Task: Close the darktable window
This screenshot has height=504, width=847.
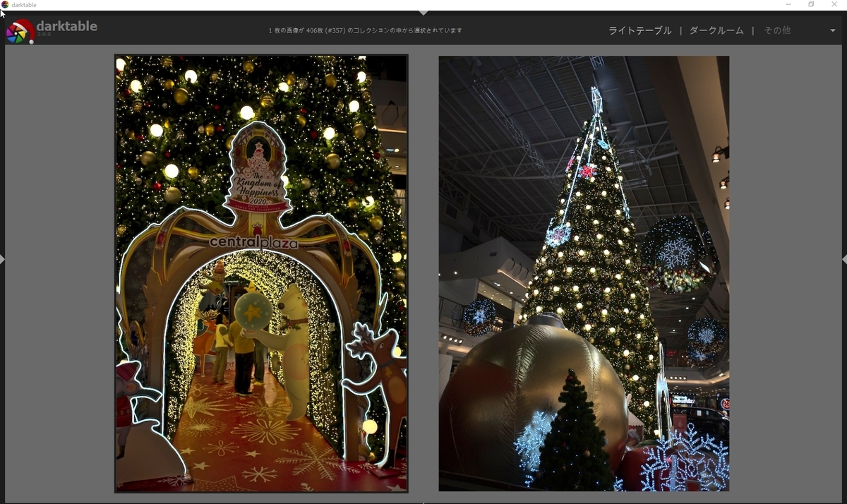Action: (834, 5)
